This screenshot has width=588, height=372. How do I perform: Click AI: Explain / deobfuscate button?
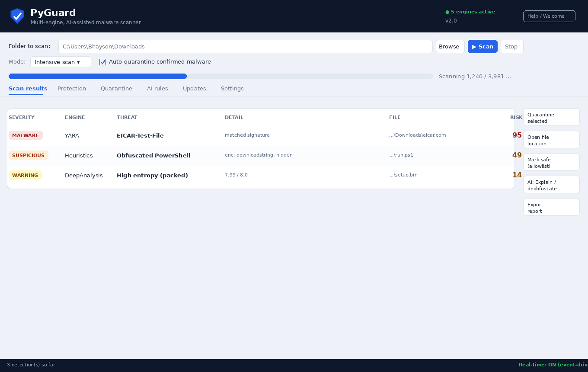[551, 185]
